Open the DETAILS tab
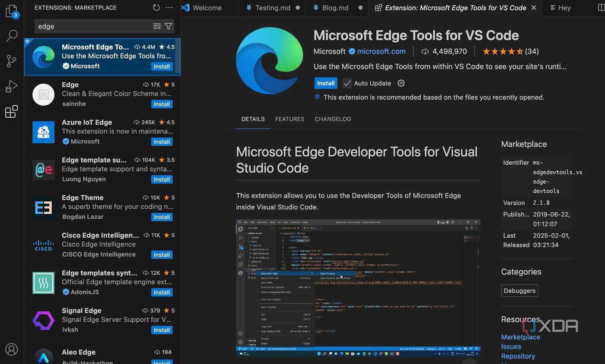The width and height of the screenshot is (605, 364). coord(253,119)
